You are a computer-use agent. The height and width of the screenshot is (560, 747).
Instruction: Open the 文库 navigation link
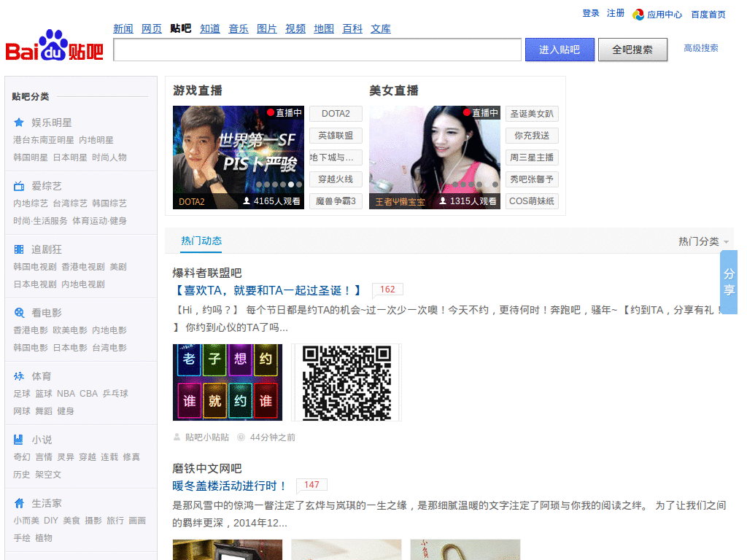click(381, 28)
